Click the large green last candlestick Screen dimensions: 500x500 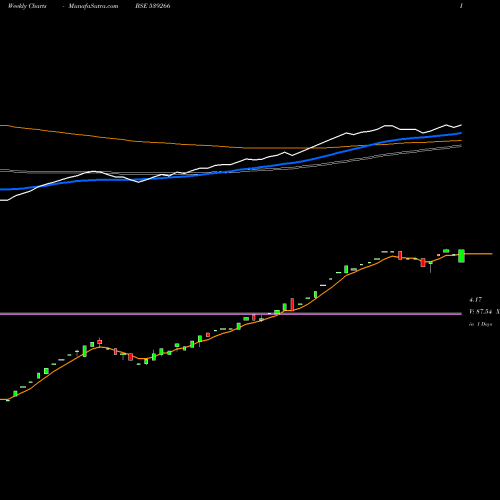461,256
